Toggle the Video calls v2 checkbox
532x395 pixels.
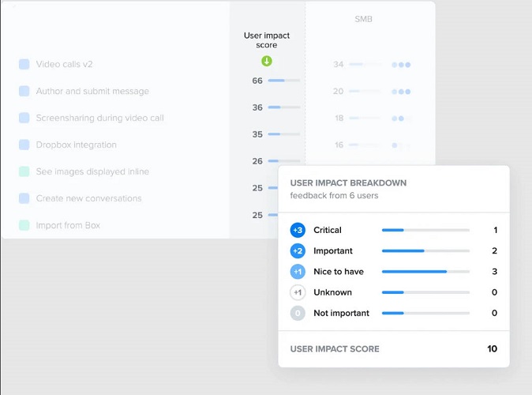click(24, 65)
